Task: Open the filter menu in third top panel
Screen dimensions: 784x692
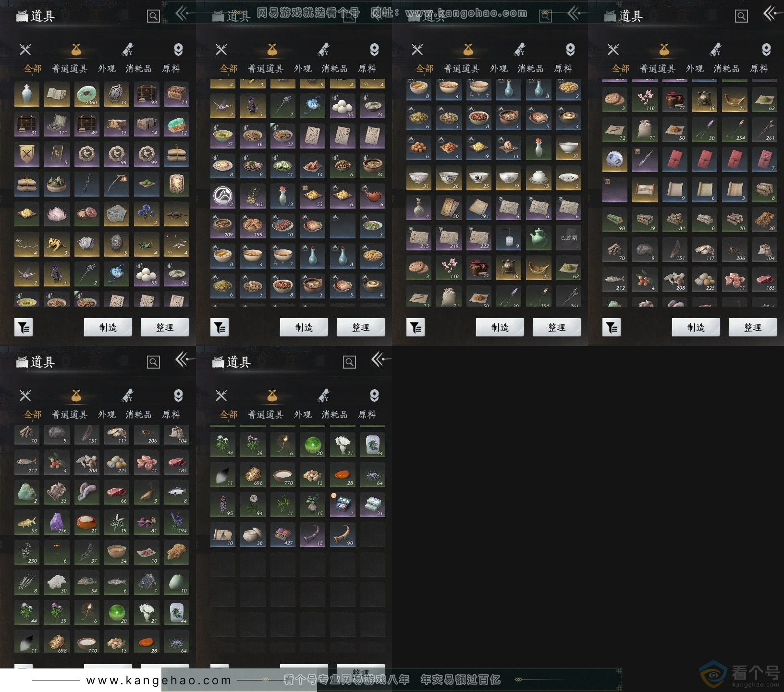Action: 416,328
